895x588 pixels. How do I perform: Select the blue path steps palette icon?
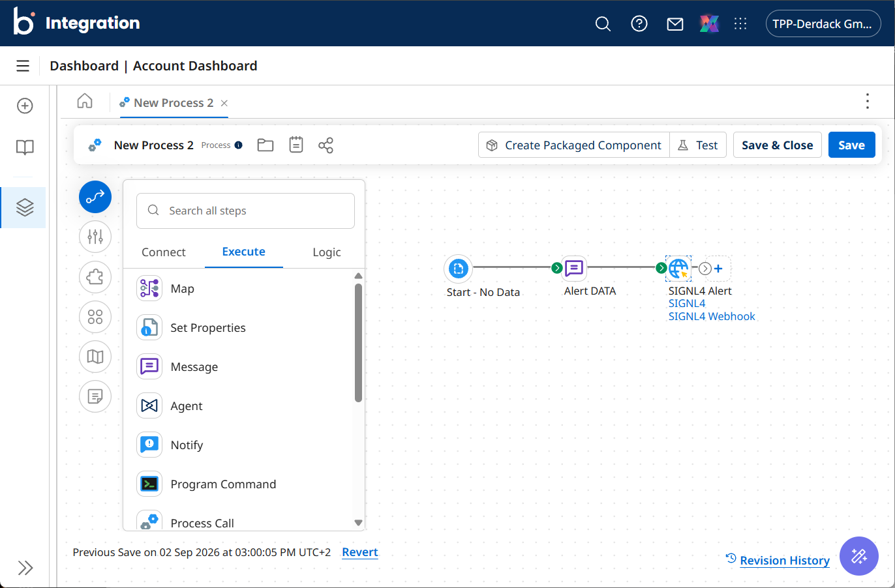pos(95,197)
